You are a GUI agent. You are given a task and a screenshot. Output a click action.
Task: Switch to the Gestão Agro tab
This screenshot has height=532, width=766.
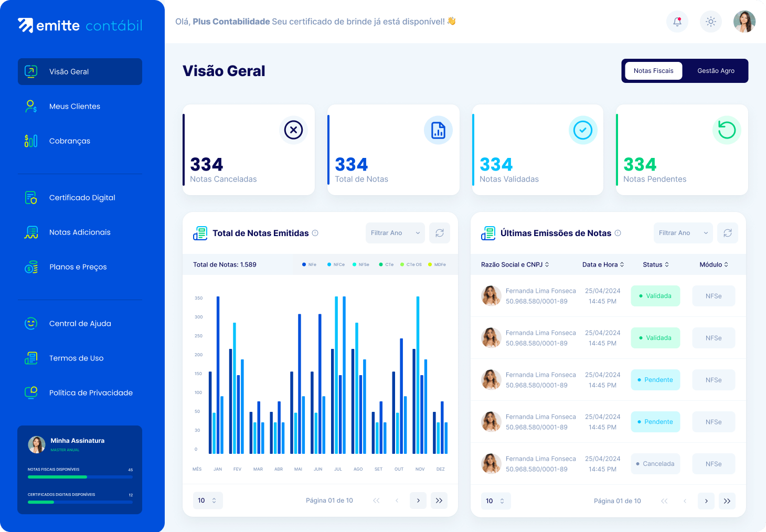click(716, 71)
